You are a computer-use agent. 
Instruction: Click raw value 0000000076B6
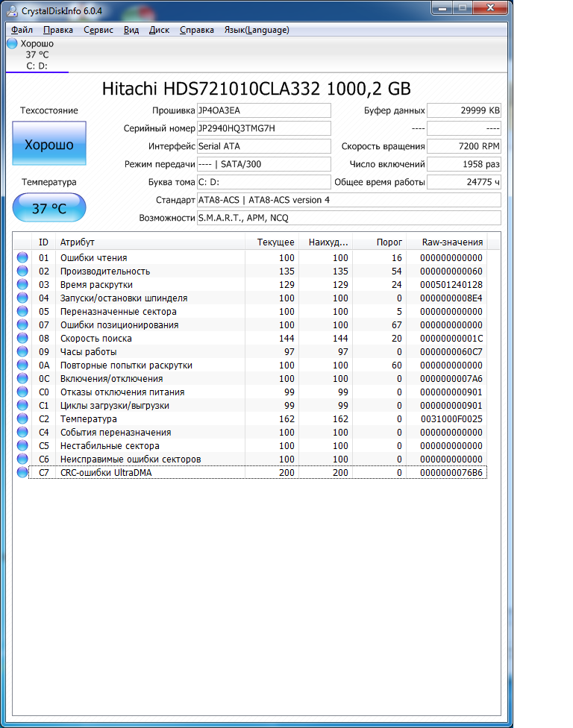[x=451, y=473]
